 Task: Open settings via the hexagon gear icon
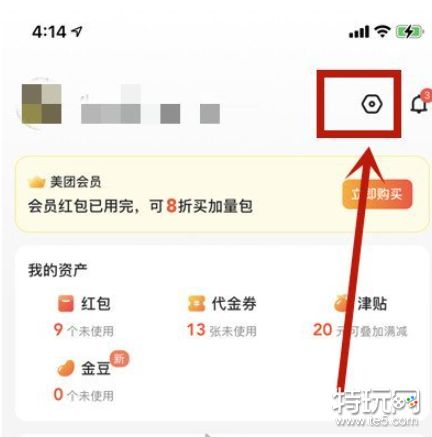click(372, 104)
